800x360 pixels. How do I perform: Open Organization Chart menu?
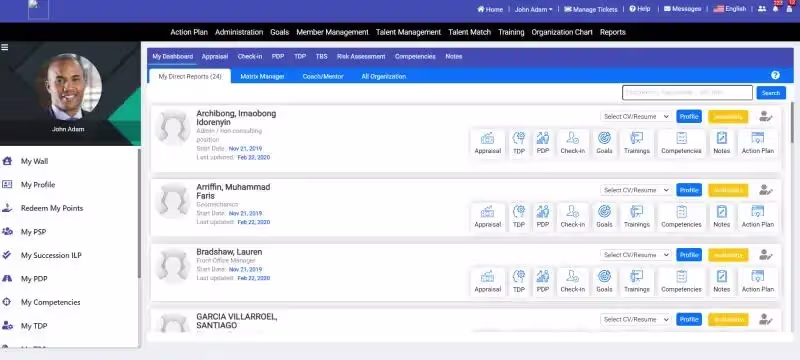point(562,32)
